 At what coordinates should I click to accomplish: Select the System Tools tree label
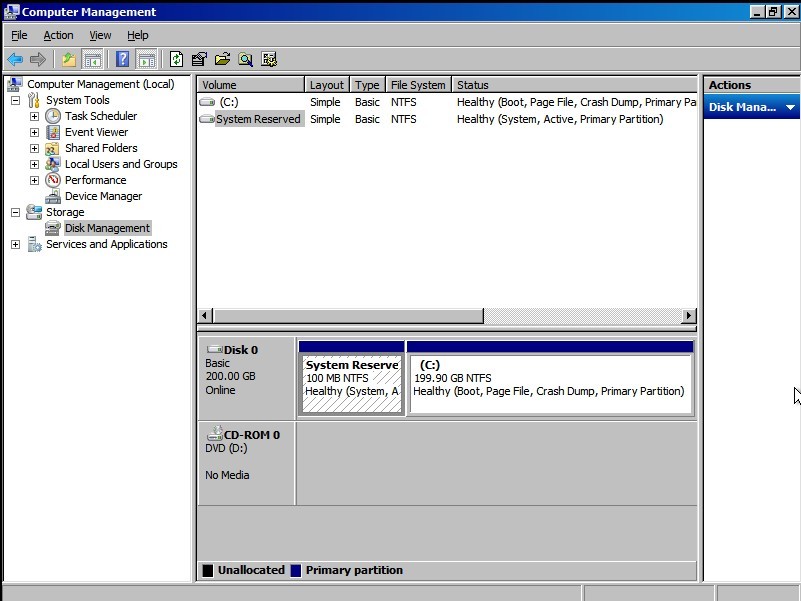tap(78, 100)
